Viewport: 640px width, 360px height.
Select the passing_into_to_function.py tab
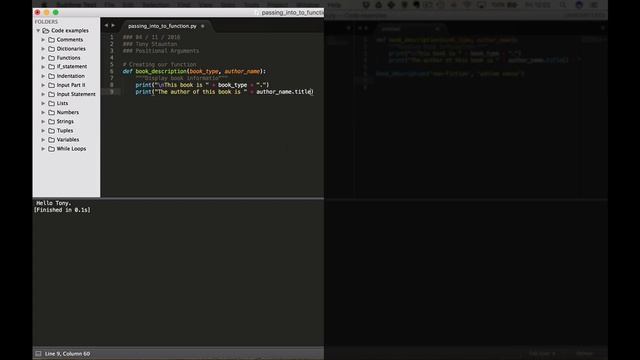tap(162, 26)
